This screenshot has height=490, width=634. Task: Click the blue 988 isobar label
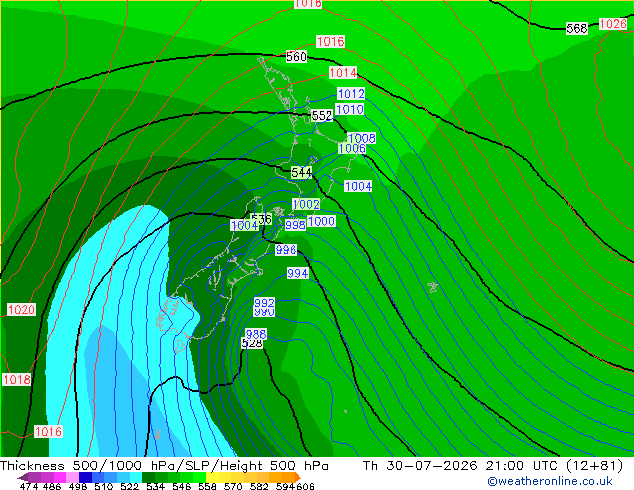coord(256,334)
